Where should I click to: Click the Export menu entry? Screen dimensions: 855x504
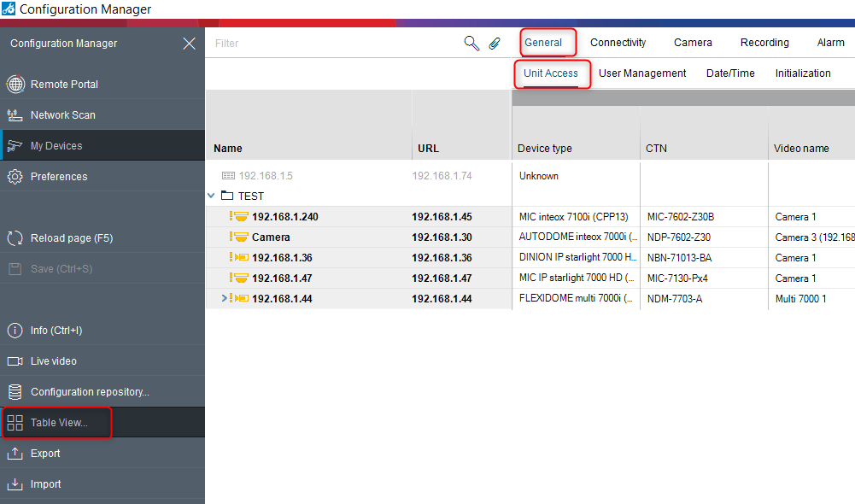coord(45,454)
